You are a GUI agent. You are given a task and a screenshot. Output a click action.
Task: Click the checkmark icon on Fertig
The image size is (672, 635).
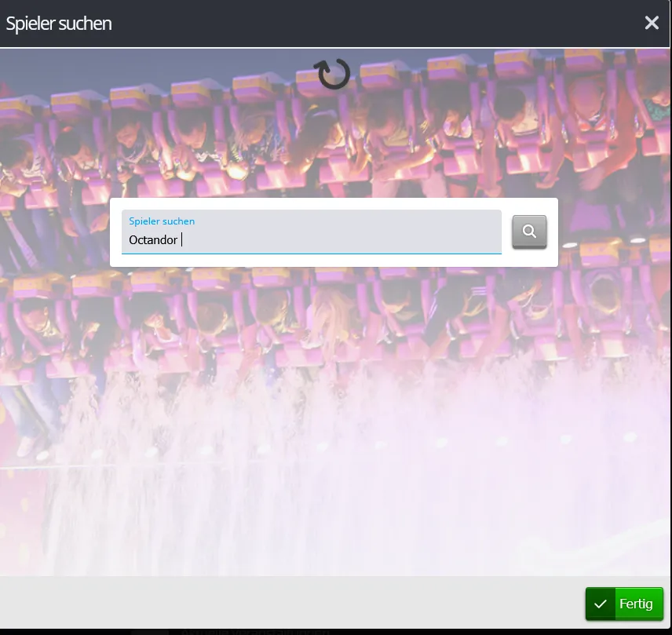coord(601,604)
